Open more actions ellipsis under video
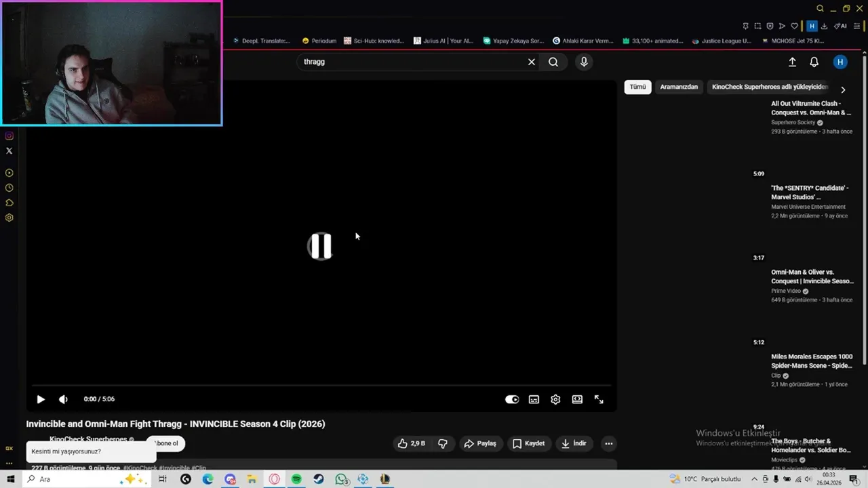 609,443
